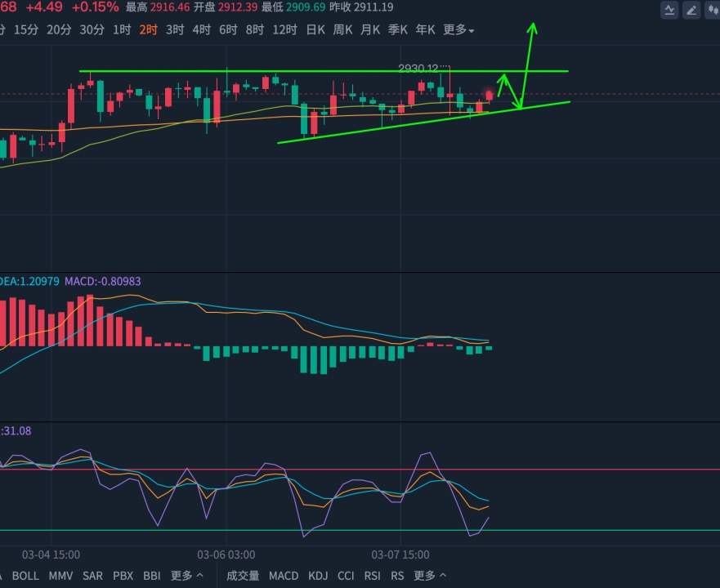This screenshot has height=588, width=720.
Task: Enable the MMV overlay indicator
Action: tap(60, 576)
